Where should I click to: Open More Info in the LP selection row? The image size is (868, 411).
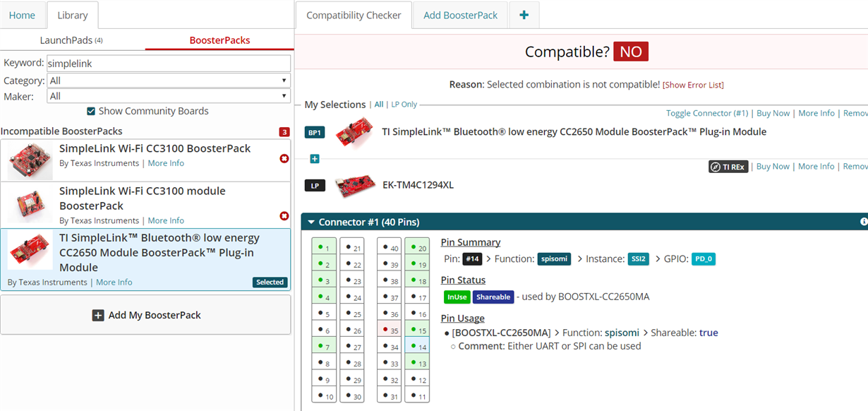[x=816, y=167]
